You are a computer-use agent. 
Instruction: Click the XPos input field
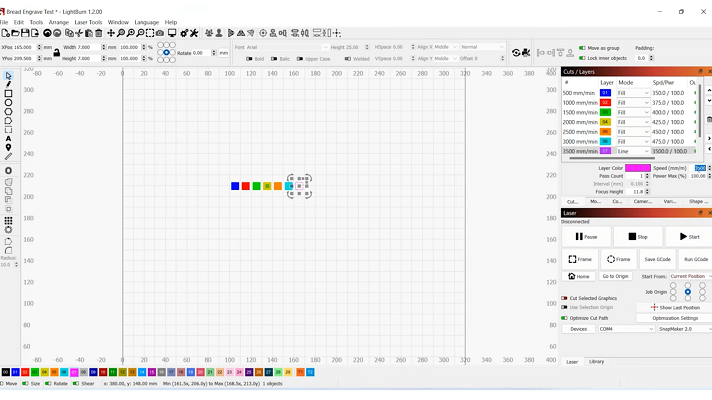coord(25,47)
